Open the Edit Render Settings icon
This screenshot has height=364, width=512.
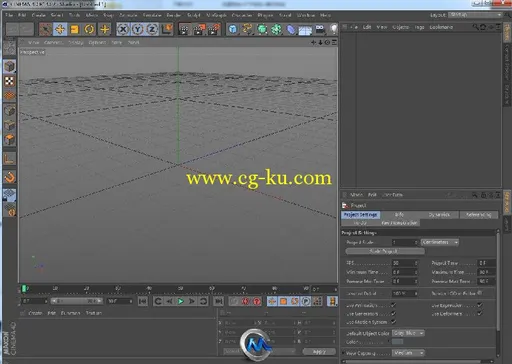(214, 29)
